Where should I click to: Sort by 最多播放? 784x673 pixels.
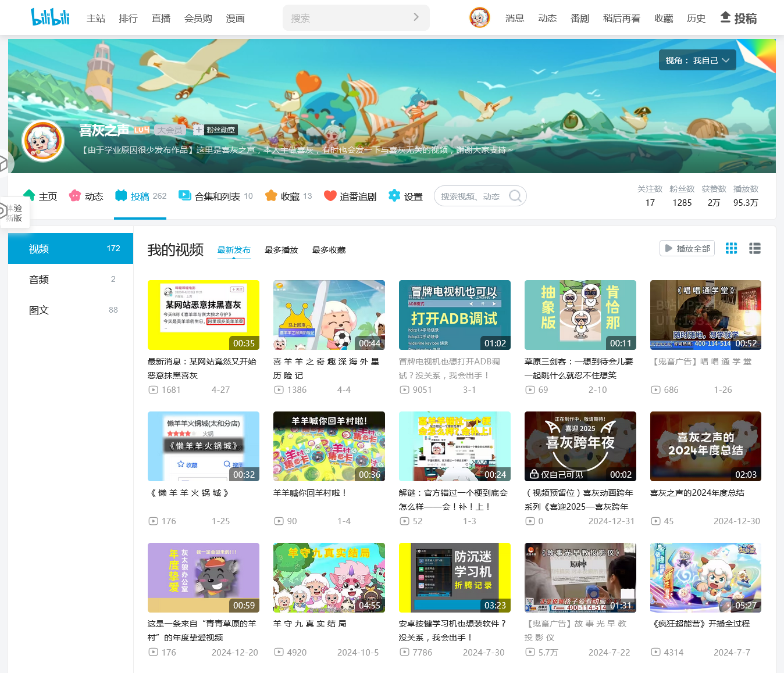(x=281, y=250)
